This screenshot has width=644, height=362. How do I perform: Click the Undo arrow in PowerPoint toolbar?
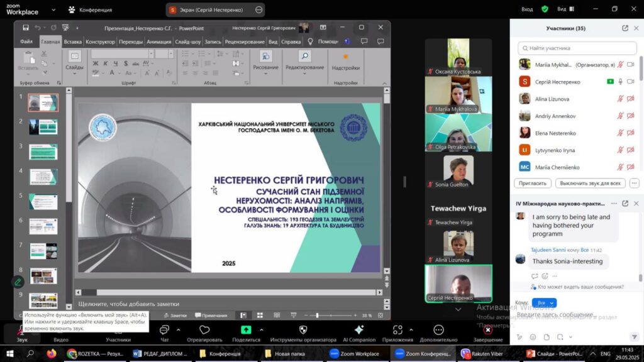coord(38,28)
